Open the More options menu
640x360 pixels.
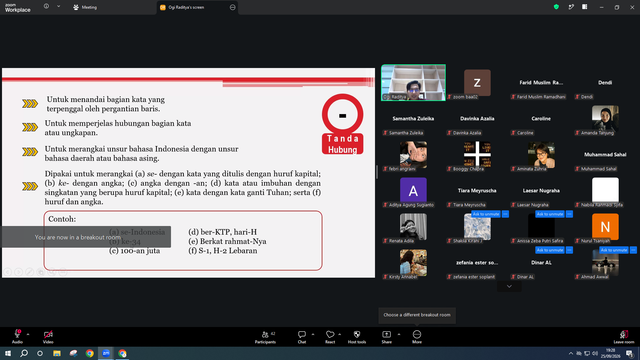pos(417,337)
